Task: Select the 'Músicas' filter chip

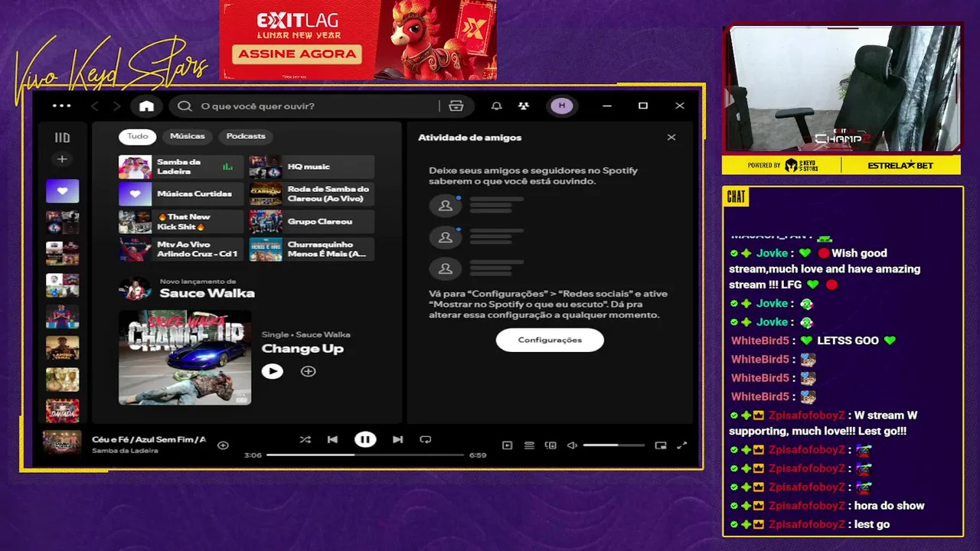Action: click(x=188, y=136)
